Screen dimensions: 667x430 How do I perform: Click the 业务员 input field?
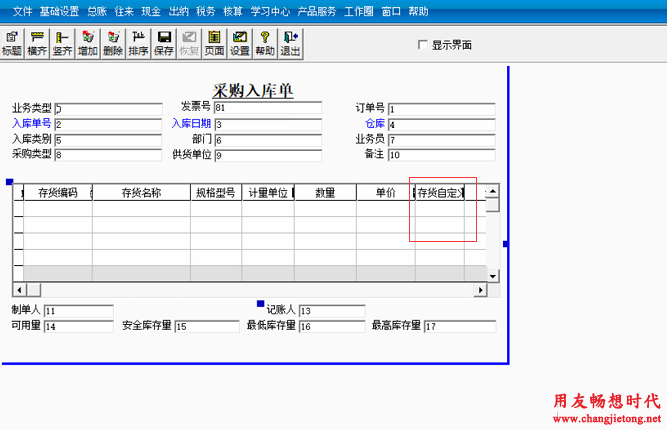pyautogui.click(x=442, y=140)
